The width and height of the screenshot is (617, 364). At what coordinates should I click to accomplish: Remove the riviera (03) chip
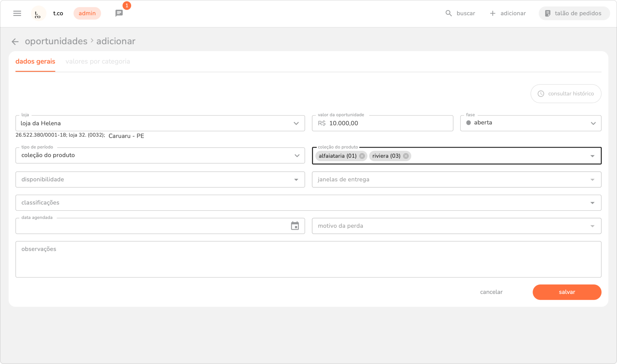point(406,156)
